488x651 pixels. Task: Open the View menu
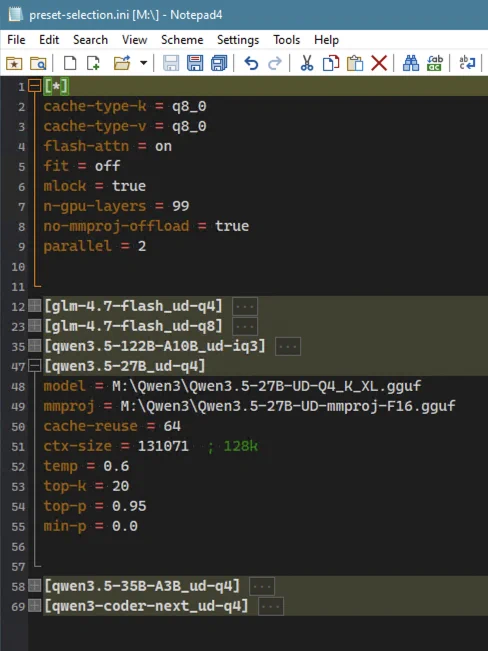coord(135,40)
